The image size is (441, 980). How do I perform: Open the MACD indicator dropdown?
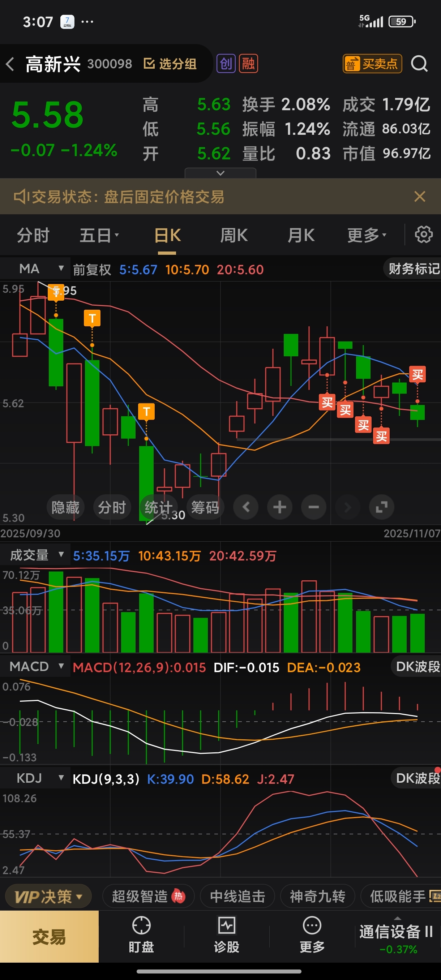[35, 666]
